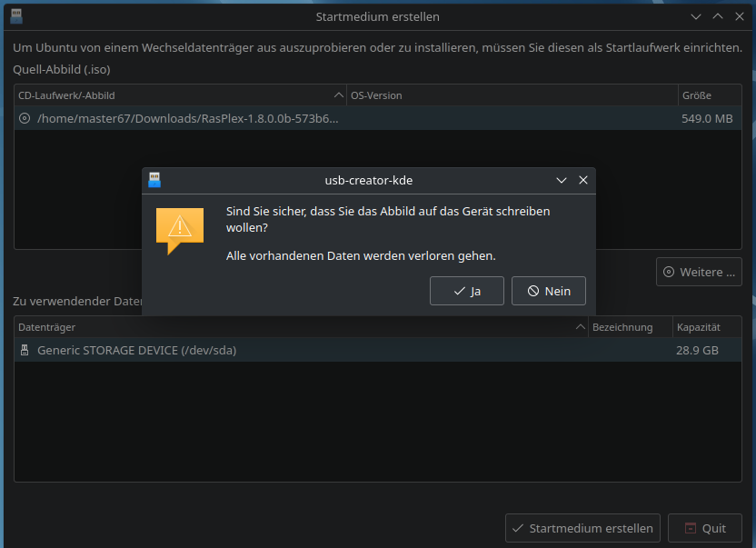Quit the application with the Quit button

tap(704, 528)
